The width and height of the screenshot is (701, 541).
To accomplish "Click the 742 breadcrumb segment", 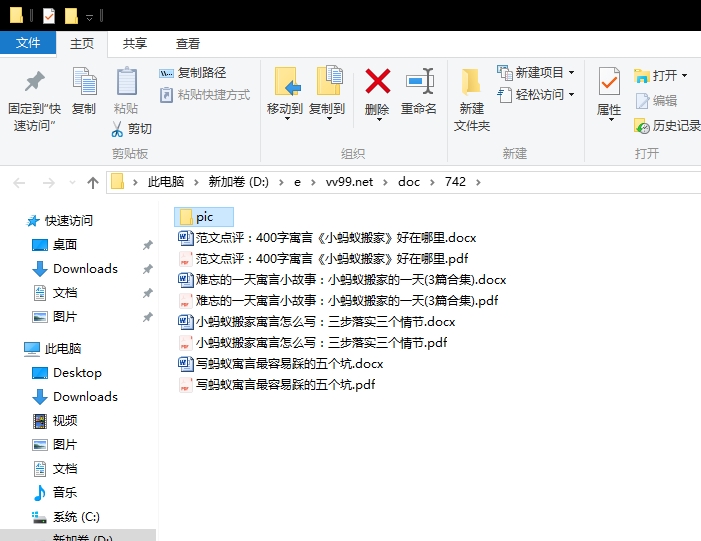I will (x=455, y=182).
